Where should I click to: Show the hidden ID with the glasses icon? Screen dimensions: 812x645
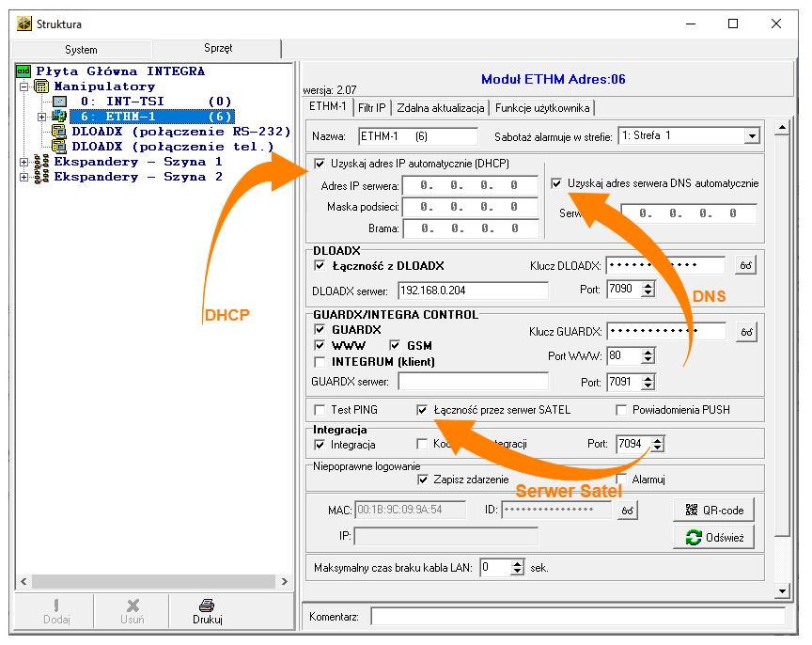(x=627, y=510)
